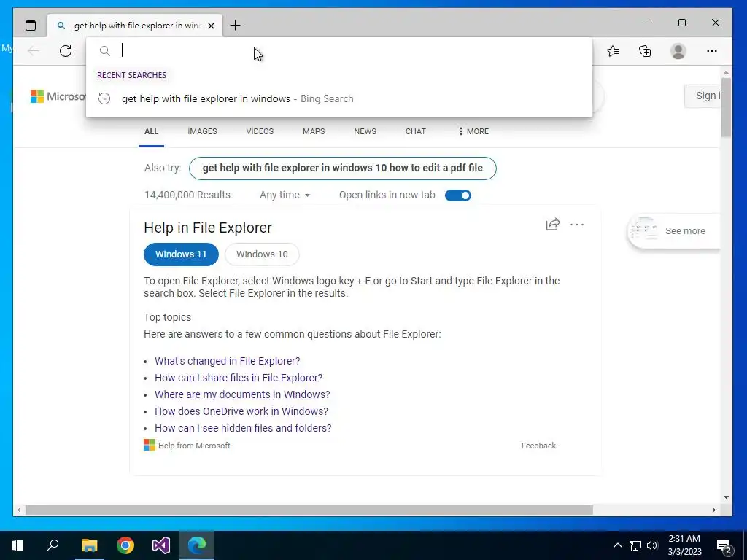Screen dimensions: 747x560
Task: Switch to the NEWS tab
Action: click(x=365, y=131)
